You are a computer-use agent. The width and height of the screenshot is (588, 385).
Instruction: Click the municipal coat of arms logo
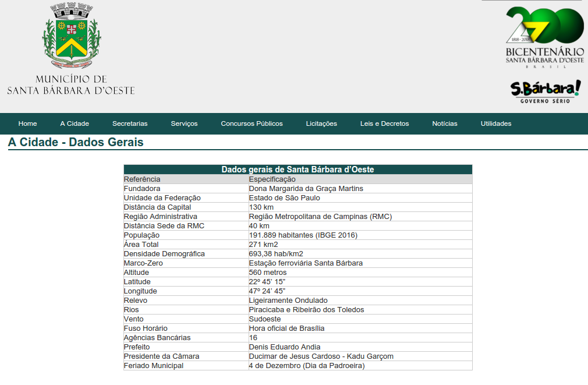(71, 36)
